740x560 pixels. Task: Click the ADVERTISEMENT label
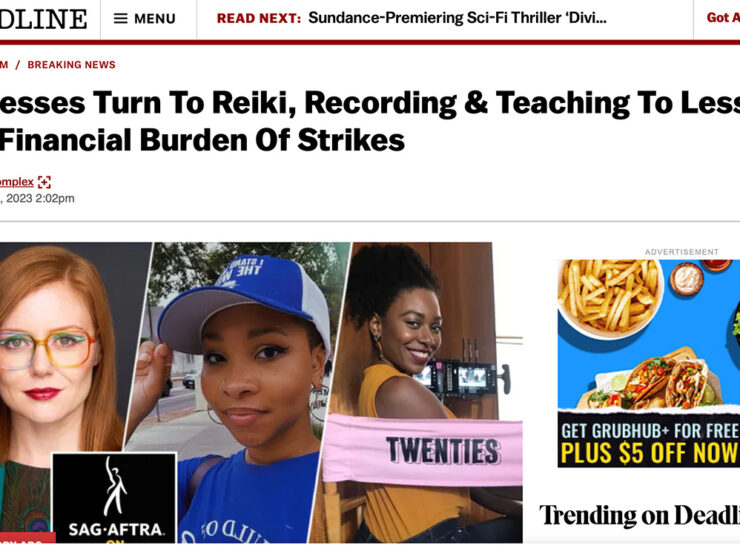pos(682,252)
